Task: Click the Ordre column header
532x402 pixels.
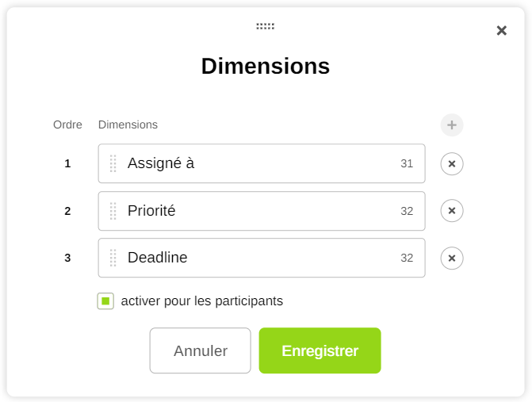Action: coord(67,124)
